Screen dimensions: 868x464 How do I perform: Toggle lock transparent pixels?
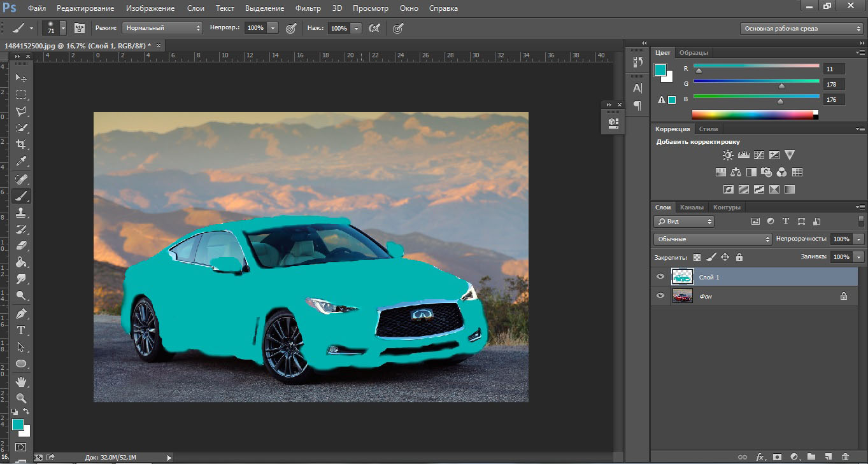[x=697, y=257]
